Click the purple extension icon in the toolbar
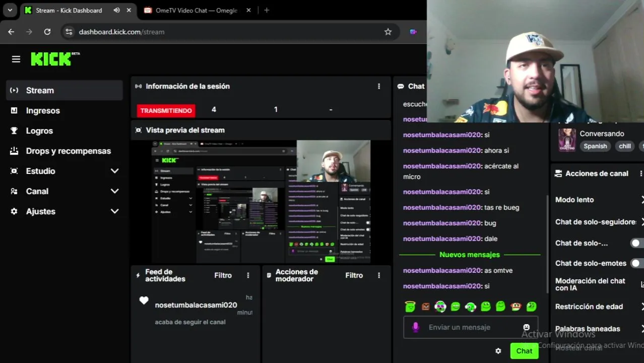The height and width of the screenshot is (363, 644). 413,32
